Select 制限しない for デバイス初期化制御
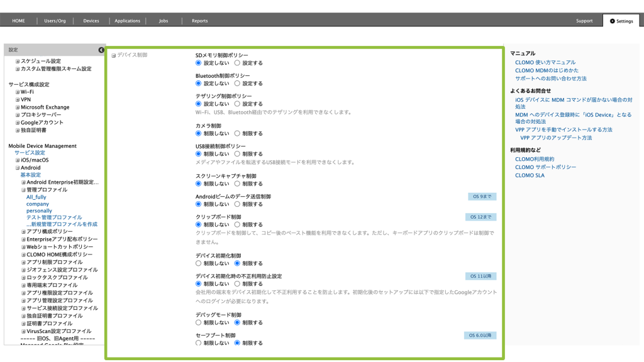 tap(199, 263)
